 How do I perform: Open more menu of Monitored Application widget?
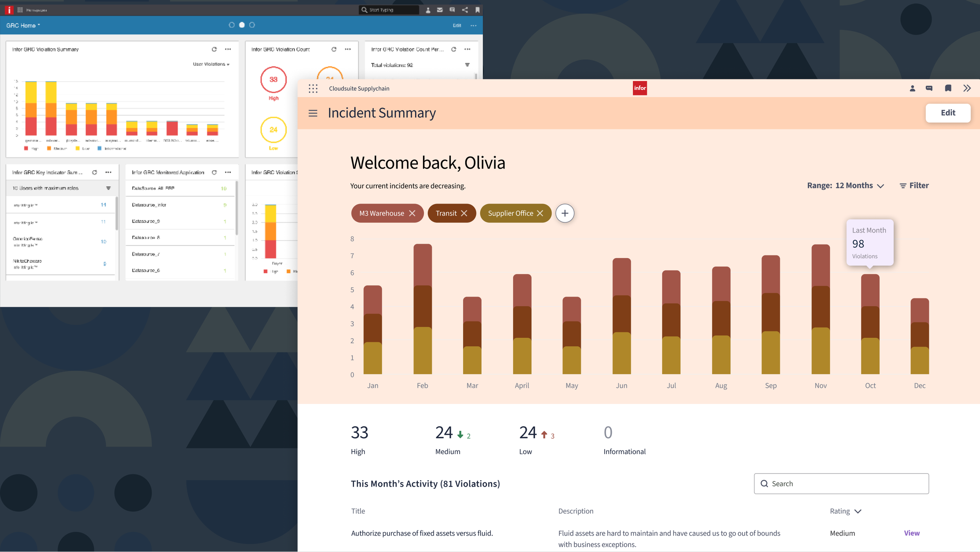[228, 172]
